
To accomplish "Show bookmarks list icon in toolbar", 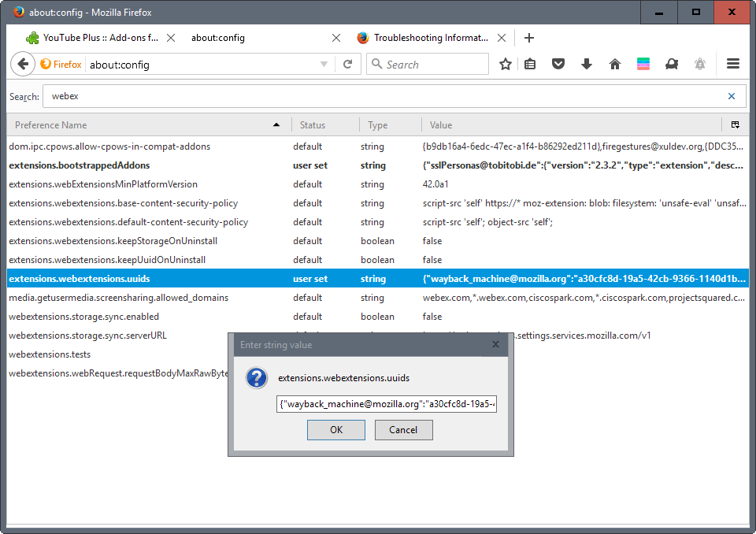I will (x=530, y=64).
